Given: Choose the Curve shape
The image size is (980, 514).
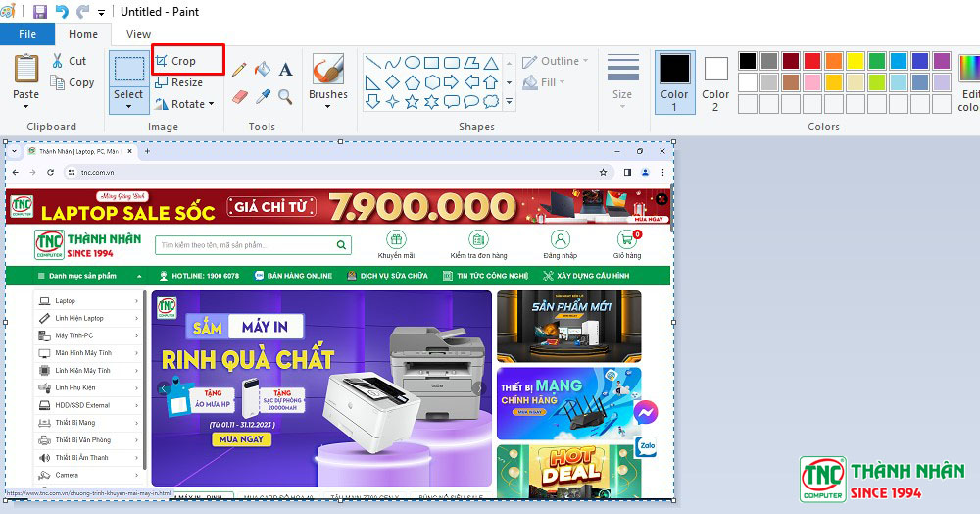Looking at the screenshot, I should [x=393, y=63].
